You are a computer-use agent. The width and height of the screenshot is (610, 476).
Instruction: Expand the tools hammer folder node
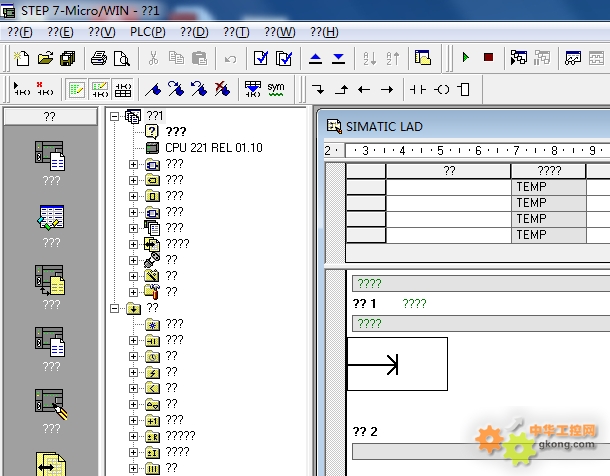tap(133, 292)
